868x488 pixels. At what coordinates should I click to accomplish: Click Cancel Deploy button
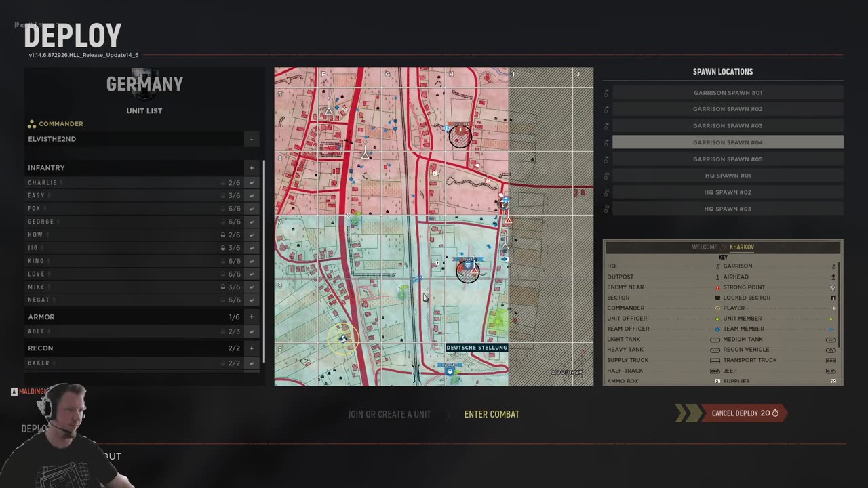pos(744,413)
